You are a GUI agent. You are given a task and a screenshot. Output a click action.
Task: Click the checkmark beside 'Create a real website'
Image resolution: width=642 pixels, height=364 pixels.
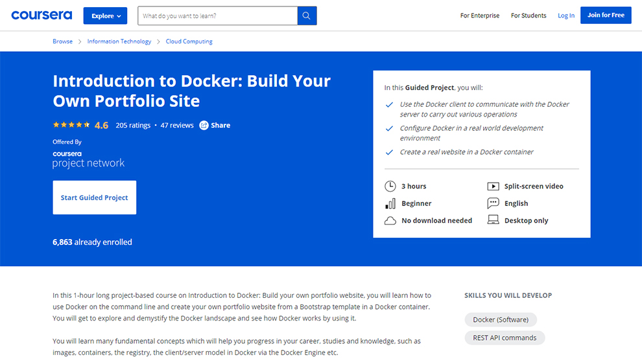point(389,152)
